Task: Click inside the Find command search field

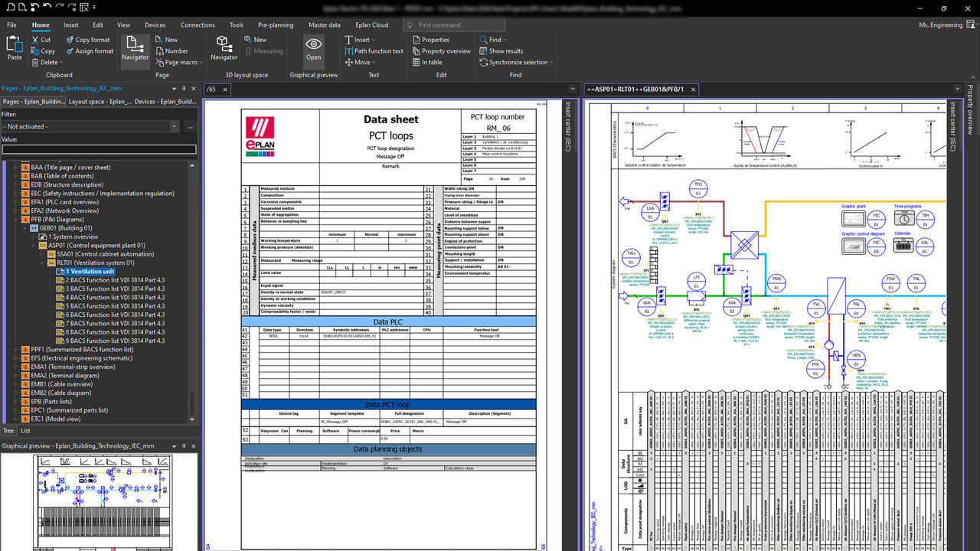Action: click(454, 24)
